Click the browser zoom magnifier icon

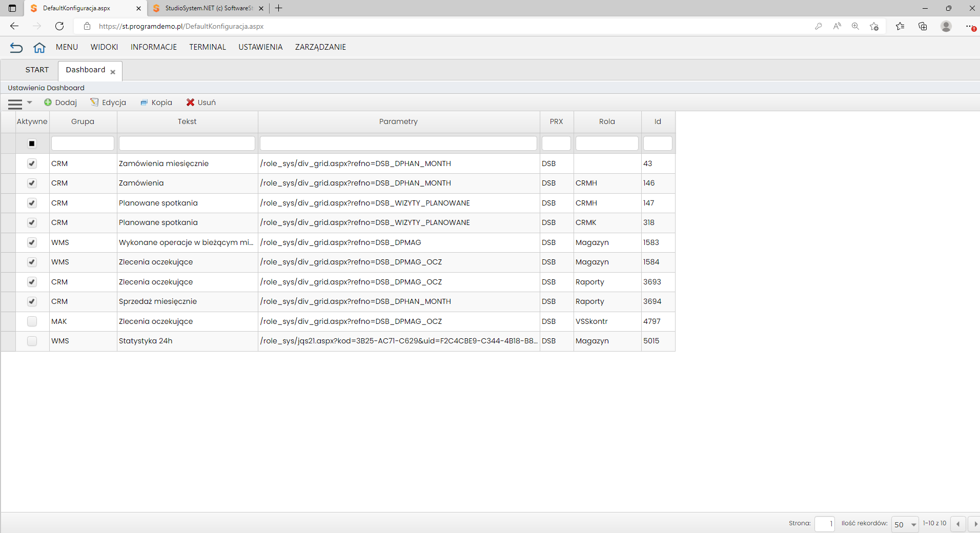[x=855, y=26]
